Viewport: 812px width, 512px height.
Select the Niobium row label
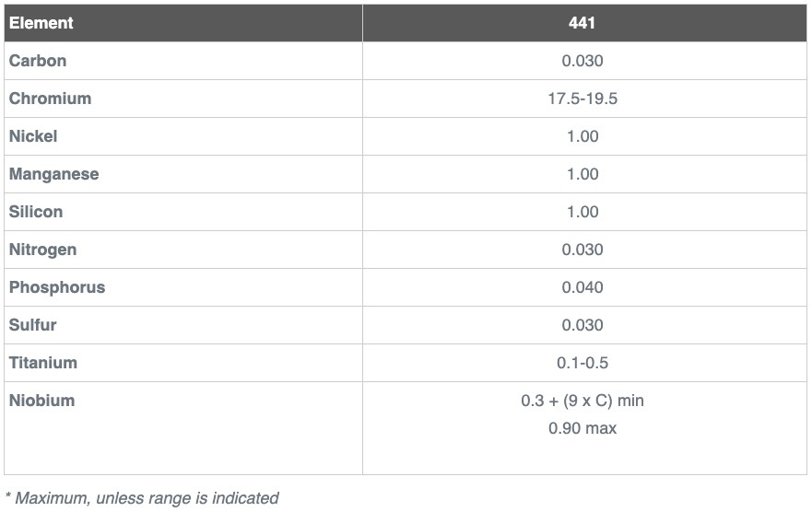tap(42, 401)
